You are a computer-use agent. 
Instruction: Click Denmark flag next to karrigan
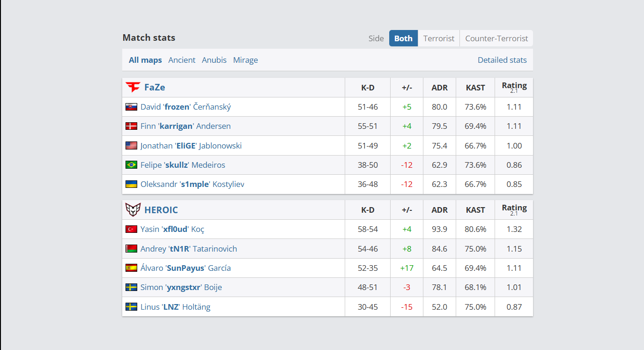coord(131,126)
